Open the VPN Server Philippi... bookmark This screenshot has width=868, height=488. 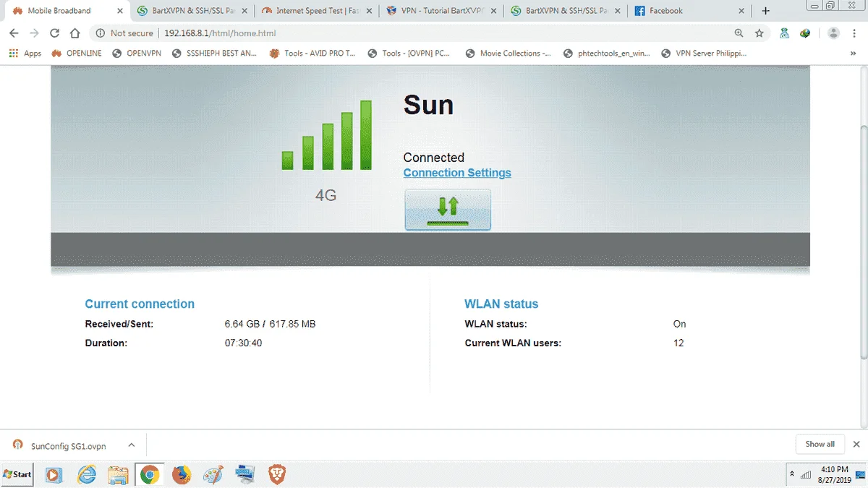pyautogui.click(x=703, y=53)
